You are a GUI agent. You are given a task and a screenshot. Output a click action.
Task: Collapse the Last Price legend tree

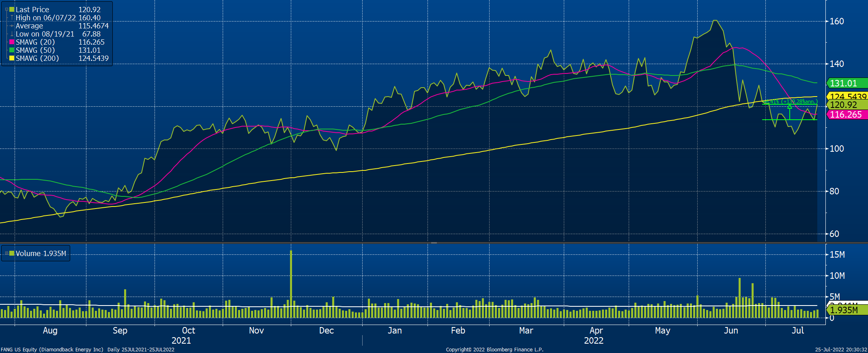pos(6,9)
